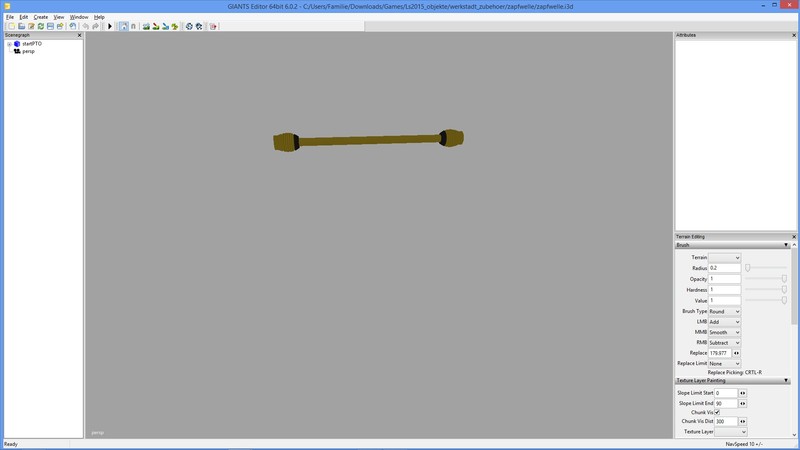Open the Window menu
The image size is (800, 450).
78,17
